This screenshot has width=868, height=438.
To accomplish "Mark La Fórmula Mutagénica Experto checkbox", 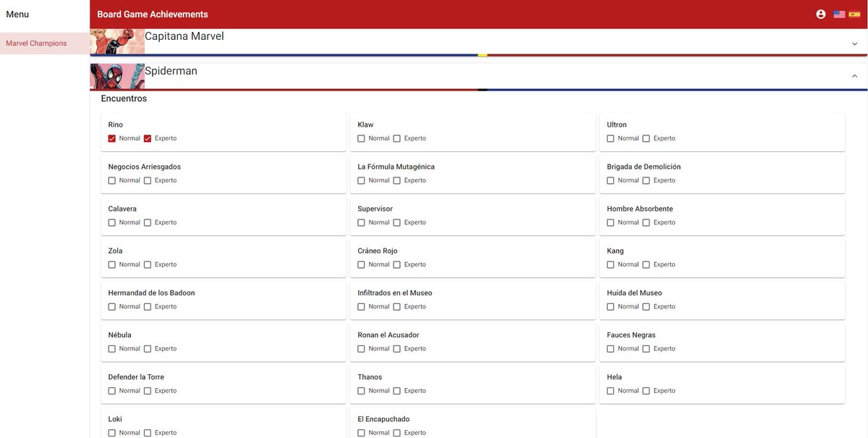I will [397, 180].
